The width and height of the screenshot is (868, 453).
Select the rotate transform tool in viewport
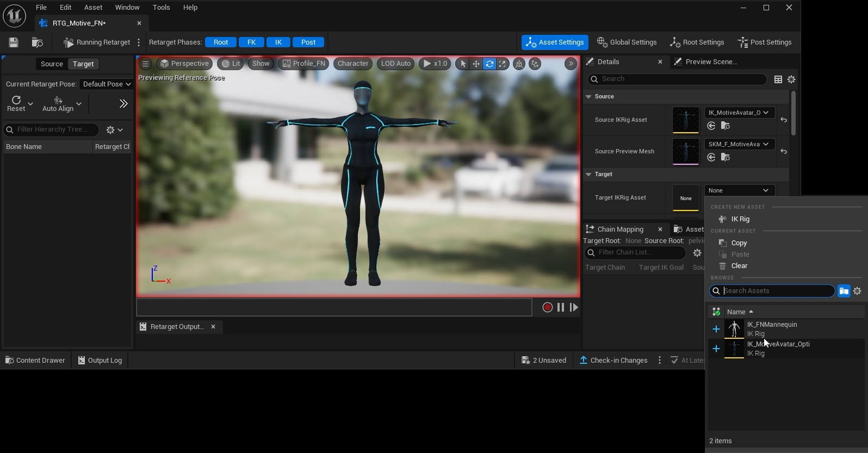(x=489, y=64)
